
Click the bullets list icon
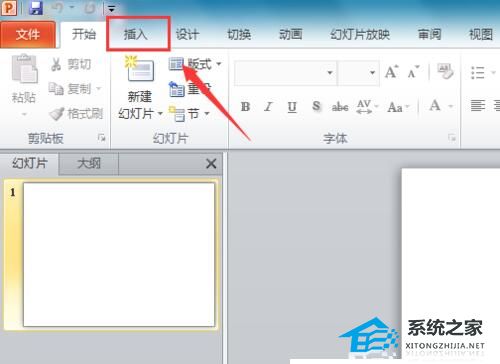478,72
